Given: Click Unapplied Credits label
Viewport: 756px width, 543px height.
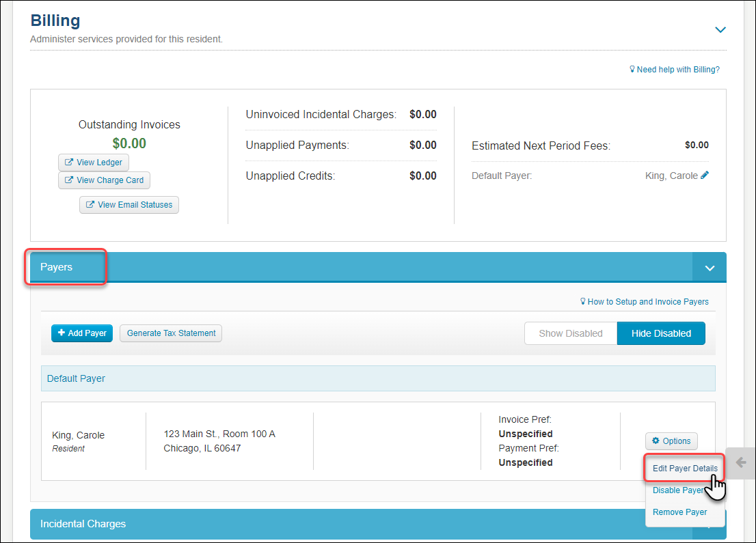Looking at the screenshot, I should coord(291,176).
